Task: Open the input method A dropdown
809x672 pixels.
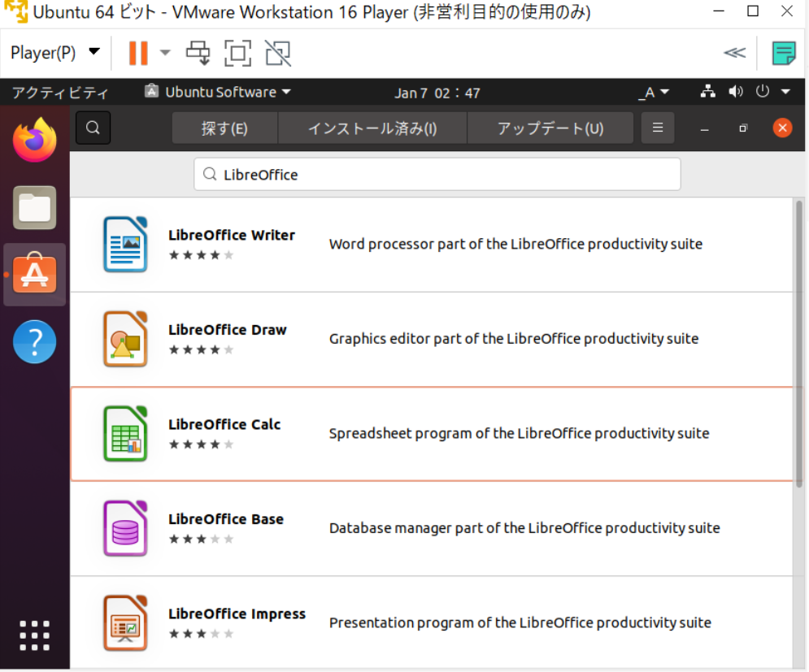Action: [654, 93]
